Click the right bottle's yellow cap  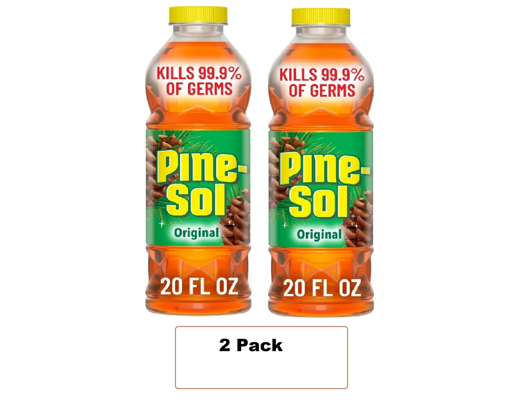321,17
